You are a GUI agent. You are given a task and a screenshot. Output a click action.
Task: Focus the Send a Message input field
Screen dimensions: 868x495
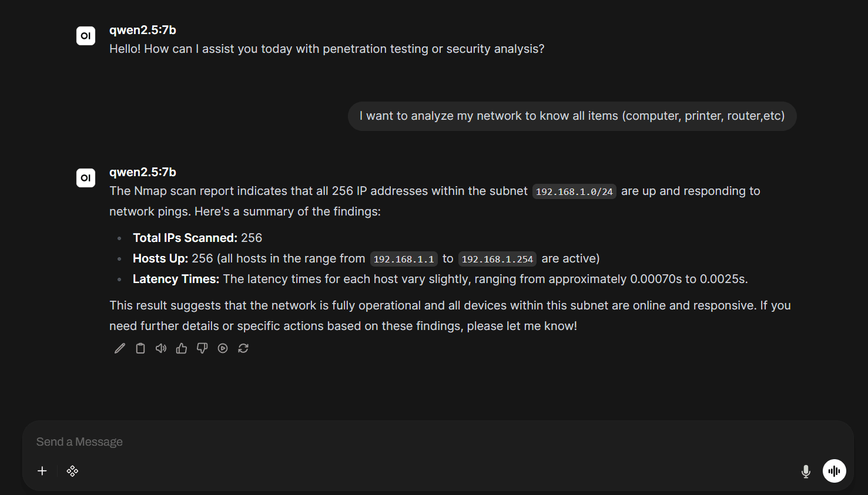tap(438, 442)
